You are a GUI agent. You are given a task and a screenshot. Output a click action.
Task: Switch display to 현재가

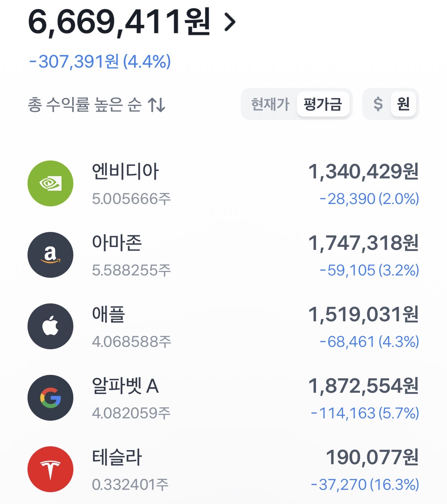(270, 104)
